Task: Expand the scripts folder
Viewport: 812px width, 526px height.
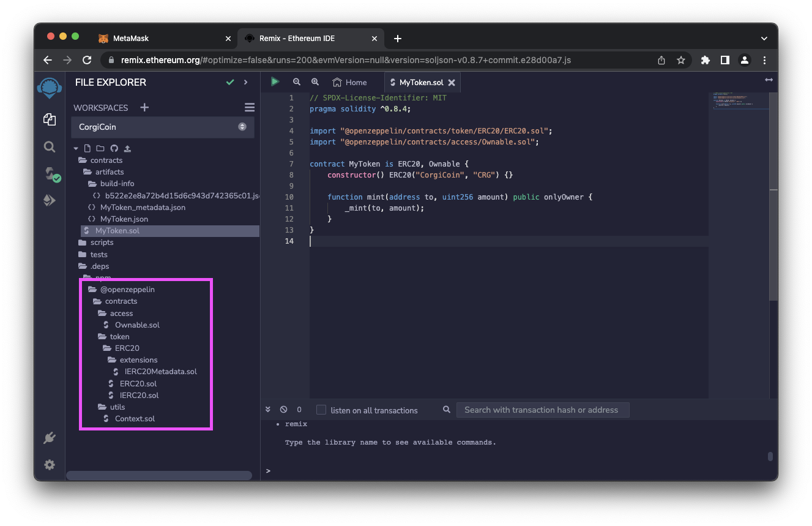Action: coord(102,242)
